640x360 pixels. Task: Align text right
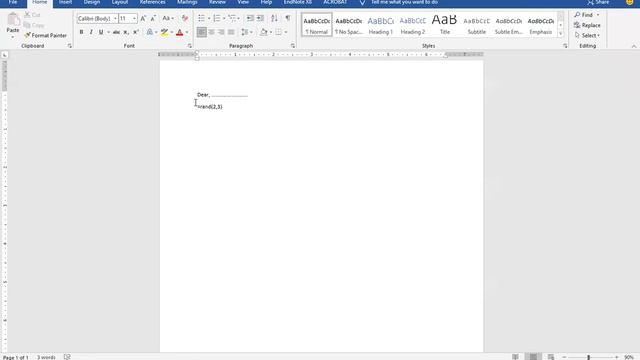(x=221, y=32)
